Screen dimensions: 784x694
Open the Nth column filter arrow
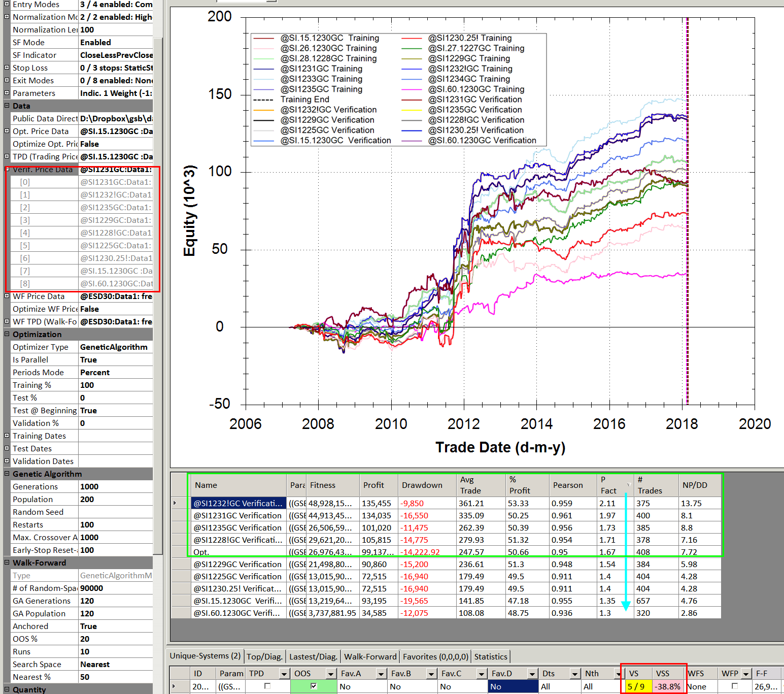pos(618,674)
